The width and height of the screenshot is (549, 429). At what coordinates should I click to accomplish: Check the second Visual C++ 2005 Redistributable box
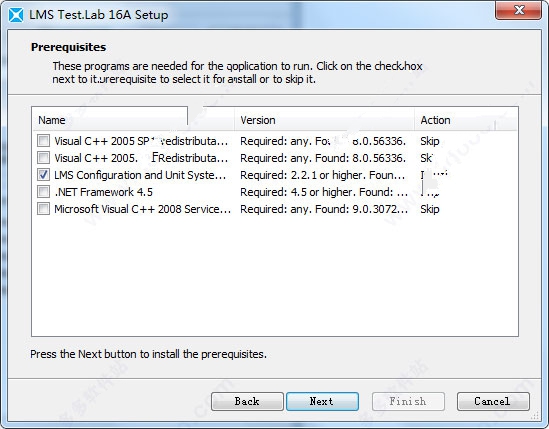(x=43, y=158)
